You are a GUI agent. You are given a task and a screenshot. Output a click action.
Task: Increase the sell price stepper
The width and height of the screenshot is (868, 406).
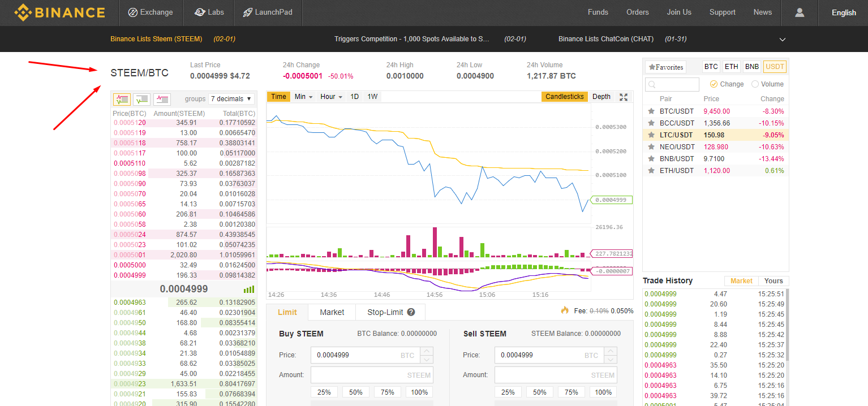click(611, 351)
